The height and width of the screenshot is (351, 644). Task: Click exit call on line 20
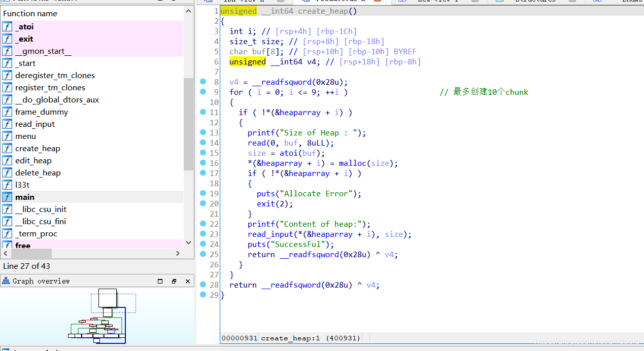[266, 204]
